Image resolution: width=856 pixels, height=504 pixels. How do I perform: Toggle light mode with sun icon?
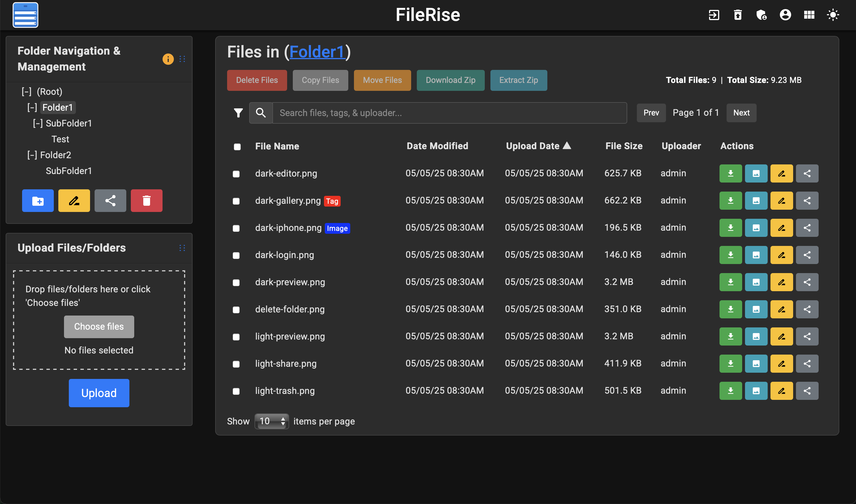coord(832,15)
